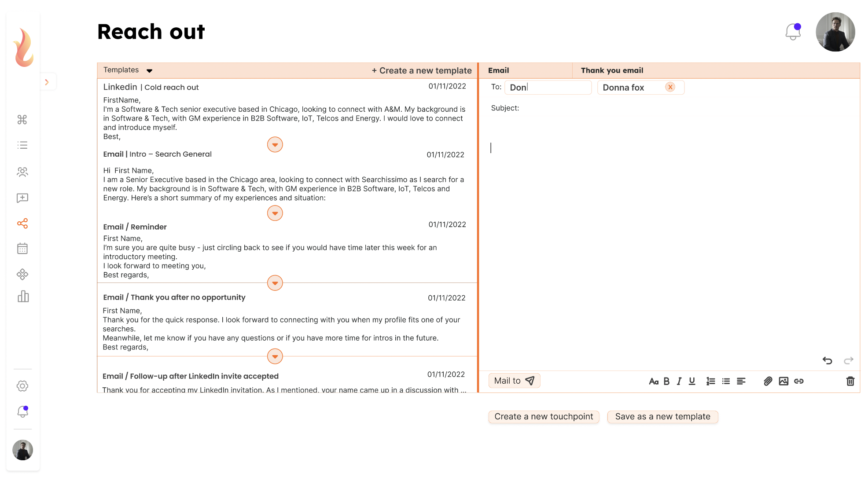The width and height of the screenshot is (868, 477).
Task: Click Create a new template
Action: tap(421, 70)
